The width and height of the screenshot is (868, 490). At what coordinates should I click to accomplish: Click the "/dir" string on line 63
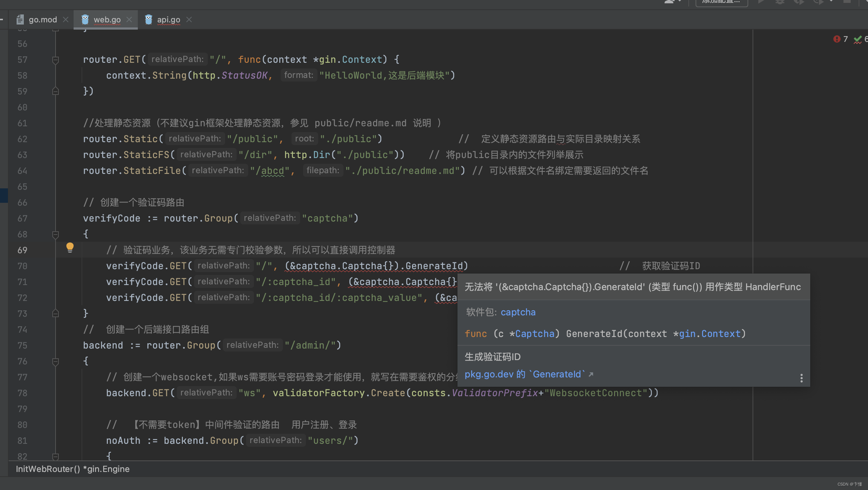[x=255, y=155]
